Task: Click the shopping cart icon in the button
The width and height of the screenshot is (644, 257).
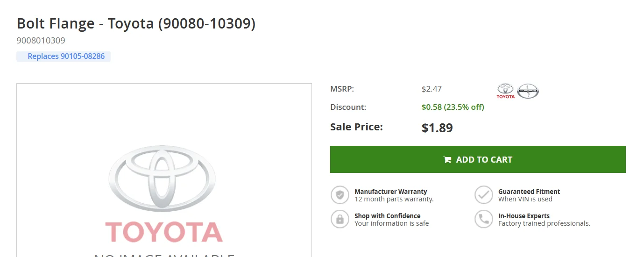Action: click(447, 160)
